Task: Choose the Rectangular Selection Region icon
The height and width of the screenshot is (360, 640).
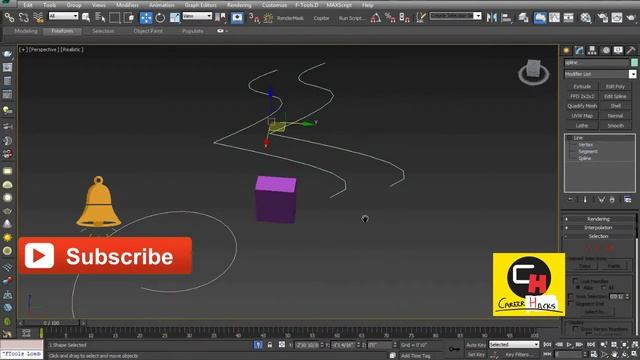Action: [x=115, y=18]
